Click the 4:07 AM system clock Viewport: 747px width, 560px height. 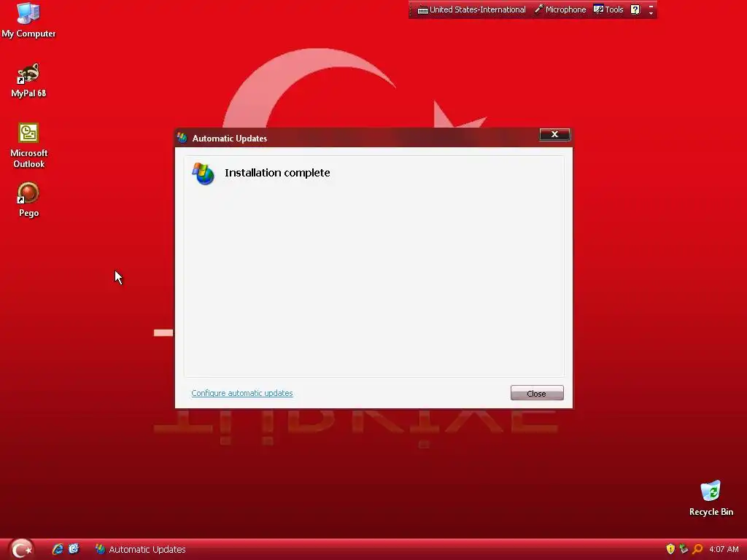coord(724,549)
